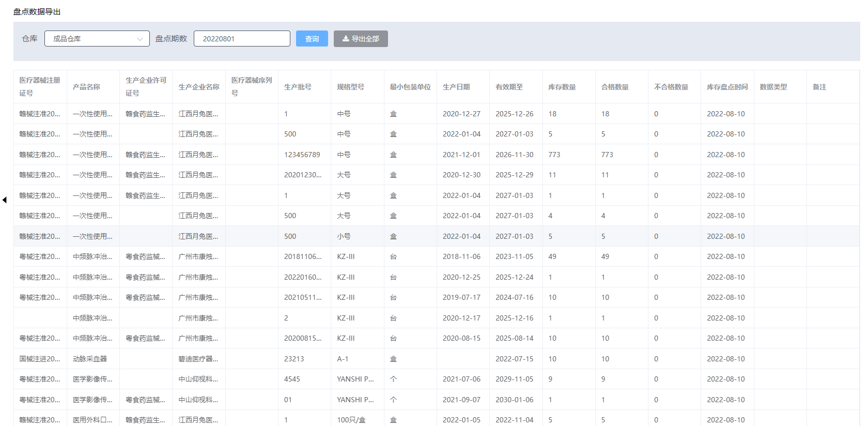
Task: Focus the 盘点期数 input field
Action: (241, 39)
